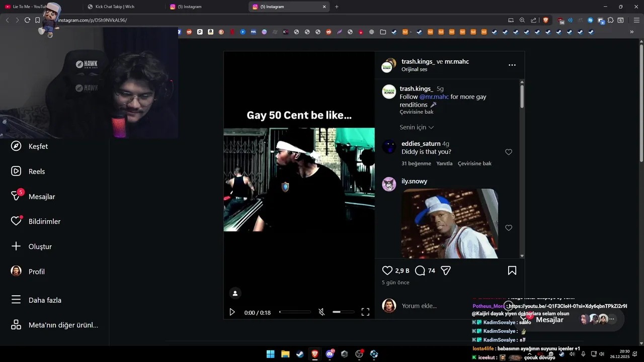The width and height of the screenshot is (644, 362).
Task: Bookmark this page in address bar
Action: click(x=37, y=20)
